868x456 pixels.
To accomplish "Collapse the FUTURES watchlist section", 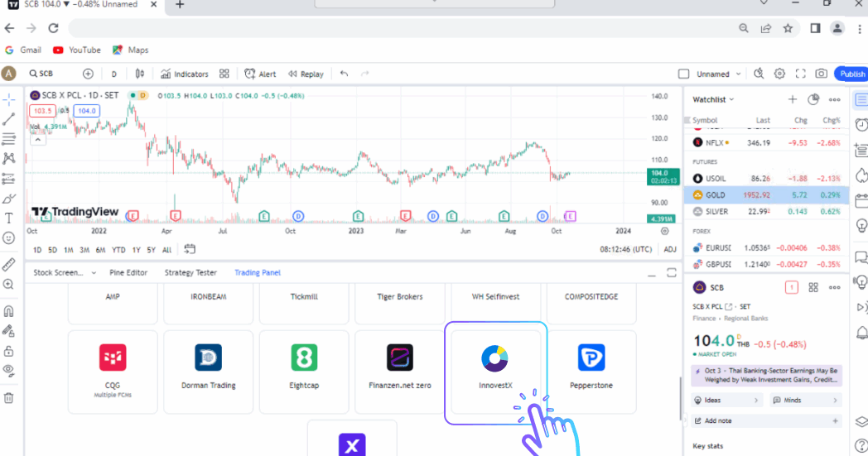I will click(705, 162).
